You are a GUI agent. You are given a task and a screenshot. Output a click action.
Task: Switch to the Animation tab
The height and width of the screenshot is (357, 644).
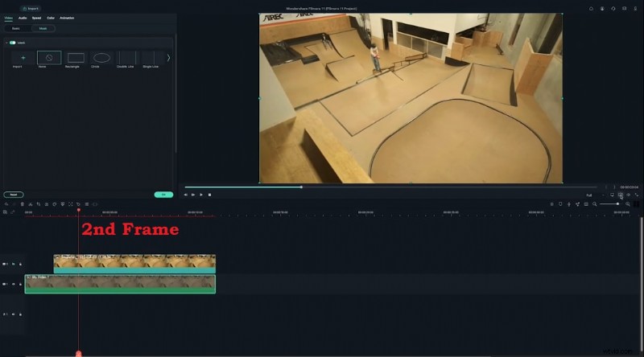coord(67,18)
